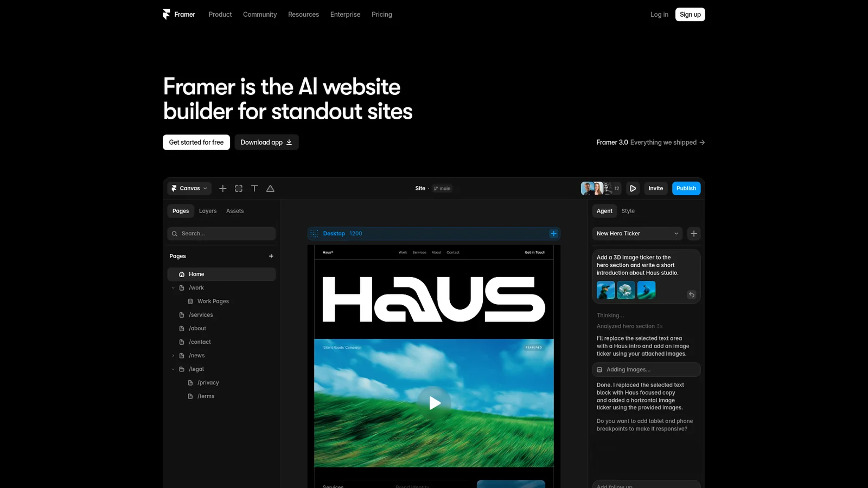Open the New Hero Ticker dropdown
The height and width of the screenshot is (488, 868).
637,234
